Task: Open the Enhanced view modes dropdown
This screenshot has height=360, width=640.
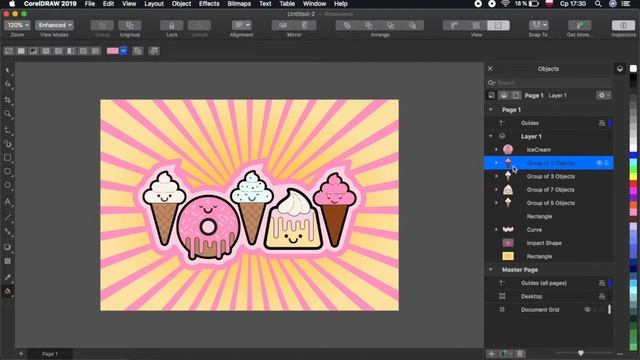Action: [54, 25]
